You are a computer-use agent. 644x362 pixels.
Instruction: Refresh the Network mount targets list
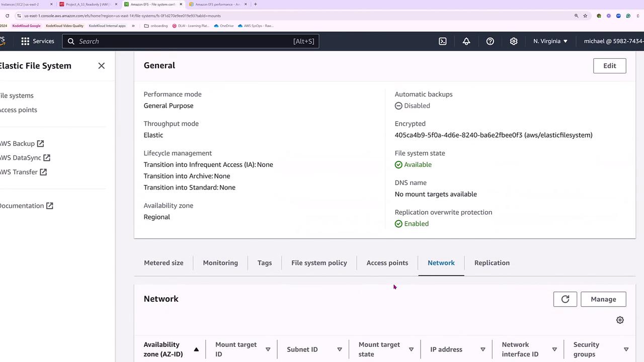[x=565, y=299]
